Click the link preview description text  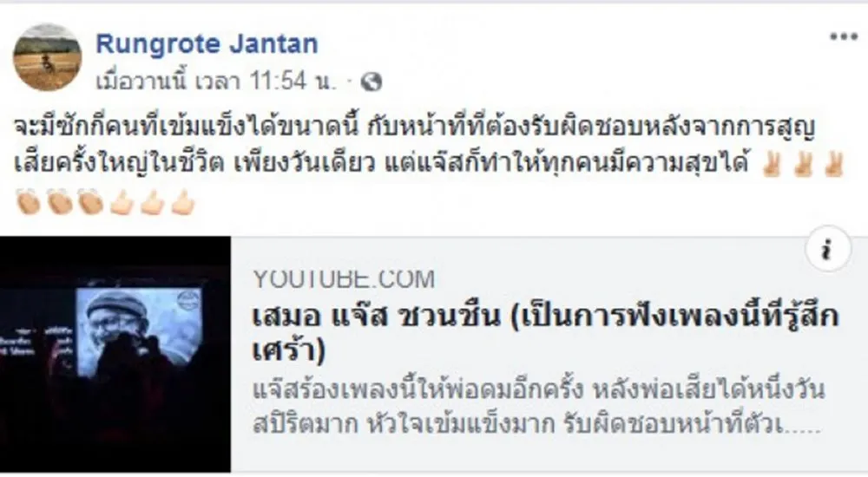[539, 407]
